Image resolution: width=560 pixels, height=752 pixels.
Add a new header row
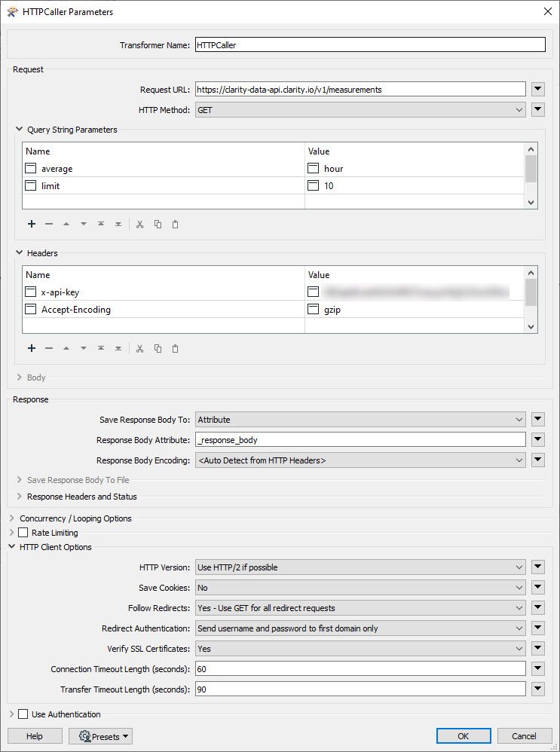click(x=32, y=348)
